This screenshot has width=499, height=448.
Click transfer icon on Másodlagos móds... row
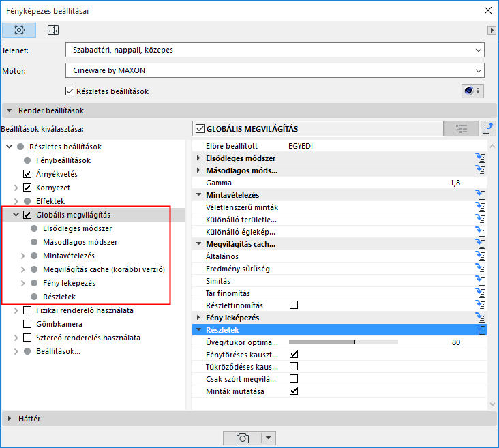point(481,170)
